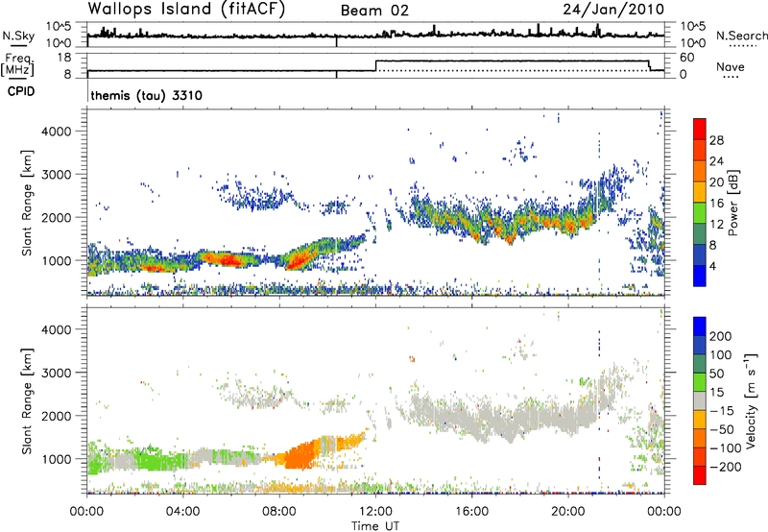Click the 'Time UT' axis label
768x532 pixels.
(375, 526)
